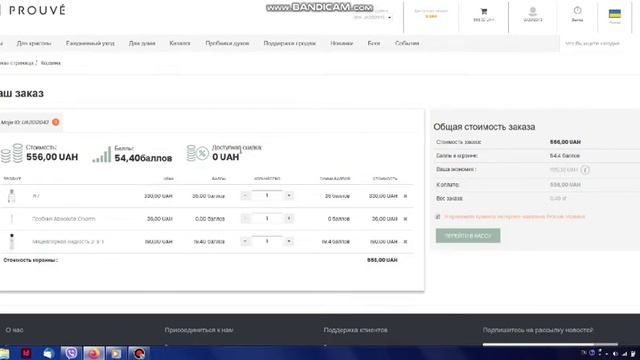Click the Ukrainian flag language selector
The image size is (640, 360).
(x=615, y=14)
